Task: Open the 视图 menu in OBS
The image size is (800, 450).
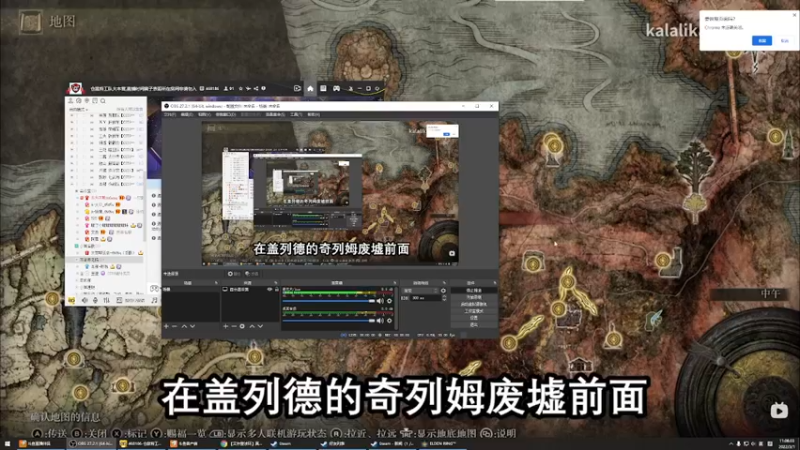Action: 204,115
